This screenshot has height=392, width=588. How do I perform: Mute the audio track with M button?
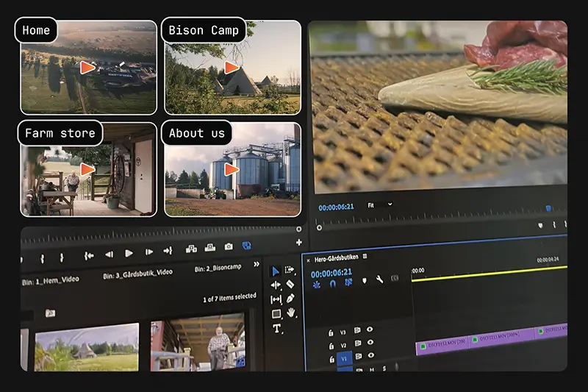point(372,369)
